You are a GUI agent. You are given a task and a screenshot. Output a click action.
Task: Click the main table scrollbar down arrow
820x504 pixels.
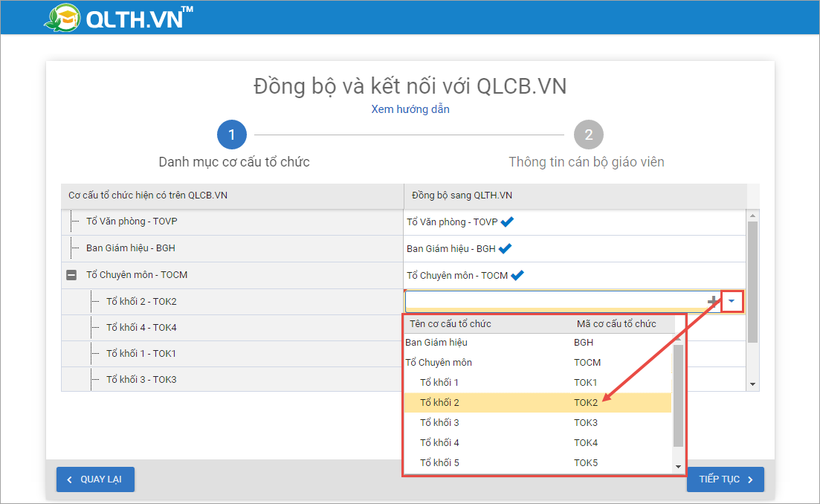[752, 384]
